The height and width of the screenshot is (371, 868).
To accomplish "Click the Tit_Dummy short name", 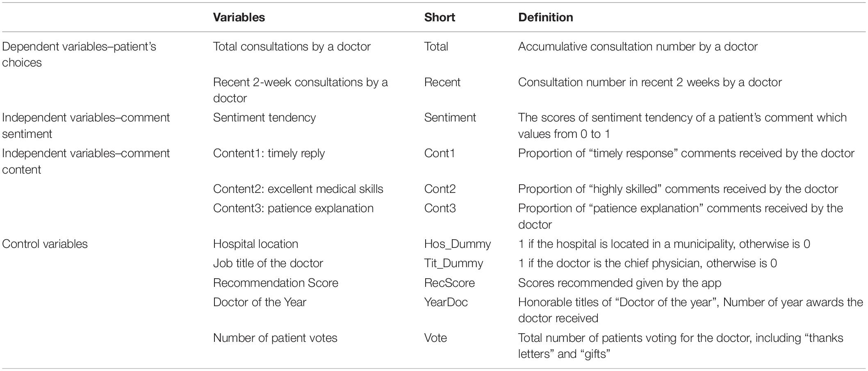I will point(453,263).
